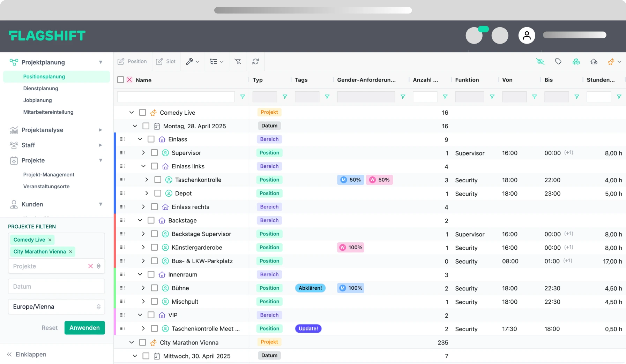This screenshot has width=626, height=364.
Task: Click the Anwenden button
Action: tap(84, 328)
